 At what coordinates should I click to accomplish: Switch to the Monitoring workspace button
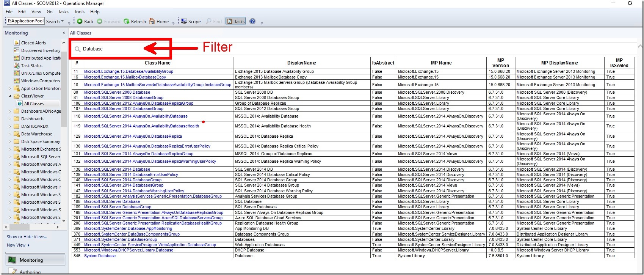coord(35,260)
